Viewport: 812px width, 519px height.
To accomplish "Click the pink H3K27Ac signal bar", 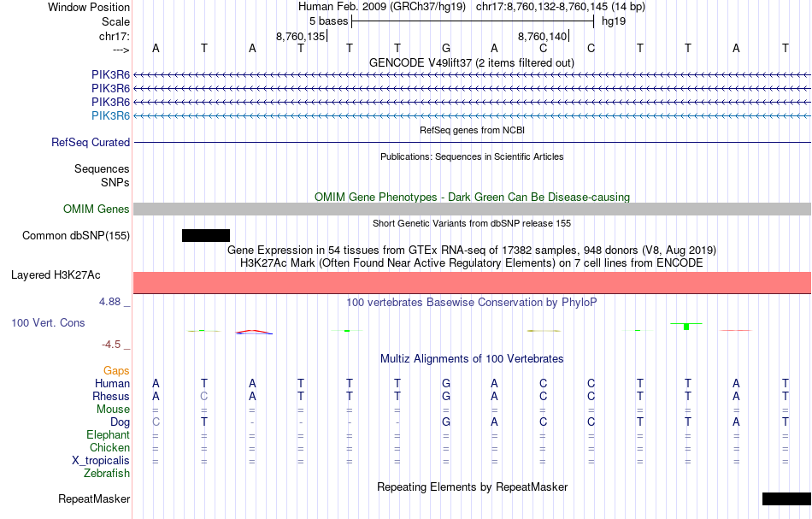I will 473,283.
